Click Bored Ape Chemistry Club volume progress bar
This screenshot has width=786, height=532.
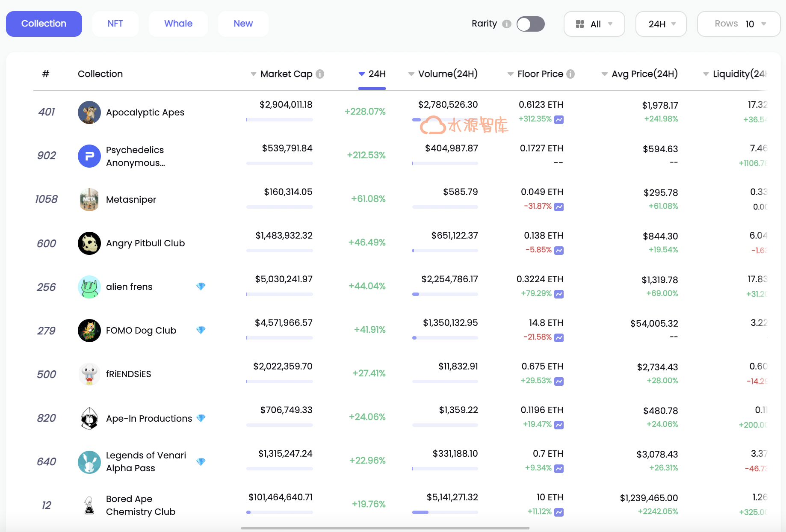[x=445, y=512]
